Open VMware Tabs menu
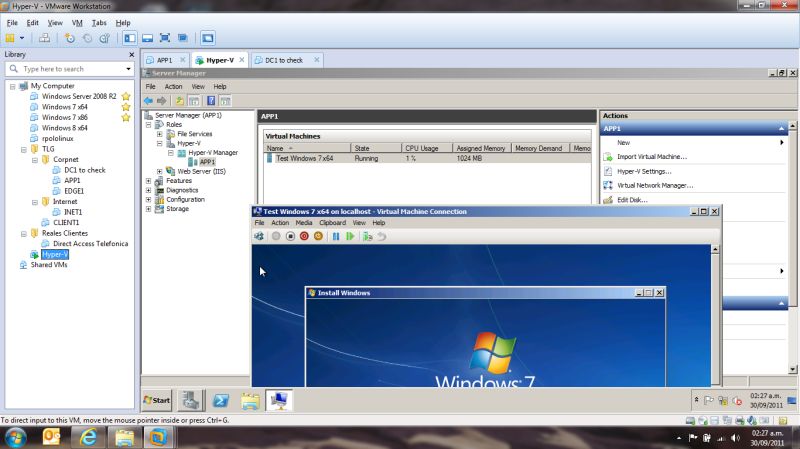 click(99, 23)
